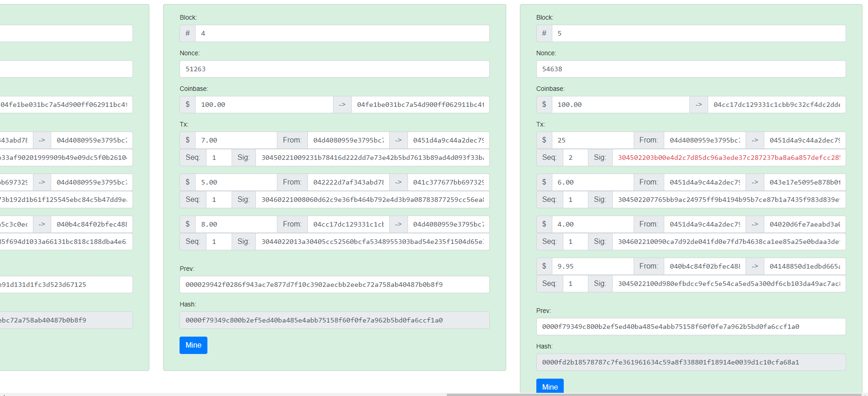Viewport: 868px width, 396px height.
Task: Edit Block 5 coinbase amount 100.00
Action: pos(620,105)
